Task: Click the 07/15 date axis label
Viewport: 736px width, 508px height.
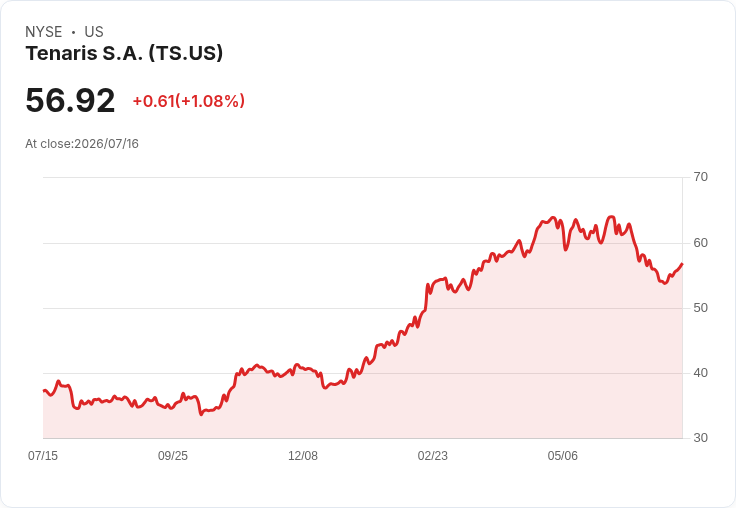Action: click(43, 455)
